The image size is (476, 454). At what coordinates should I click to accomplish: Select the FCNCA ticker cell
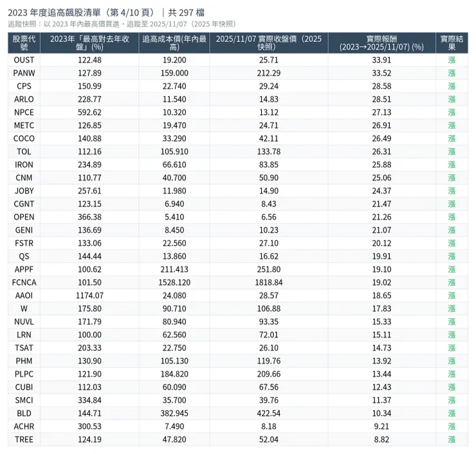(x=24, y=282)
